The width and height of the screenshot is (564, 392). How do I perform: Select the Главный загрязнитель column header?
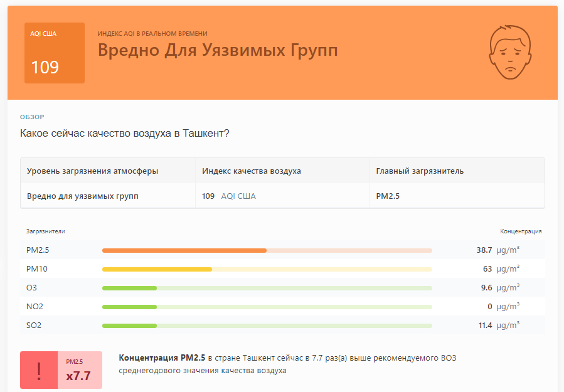point(420,171)
